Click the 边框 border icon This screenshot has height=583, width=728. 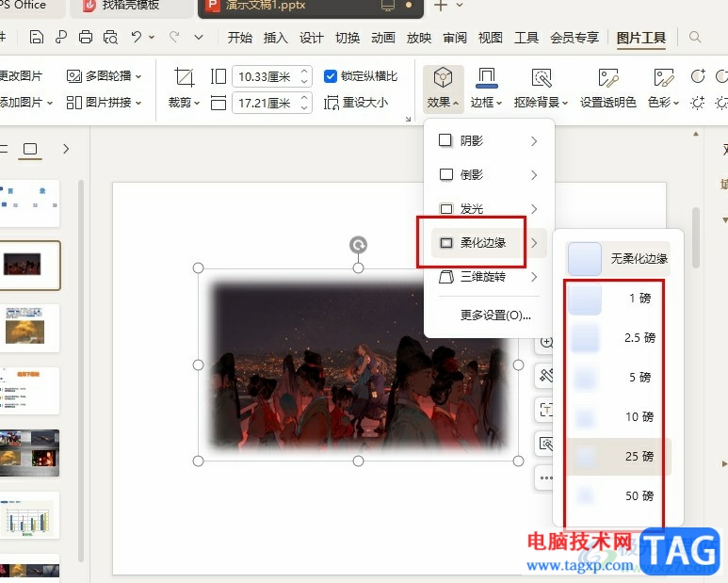tap(486, 77)
